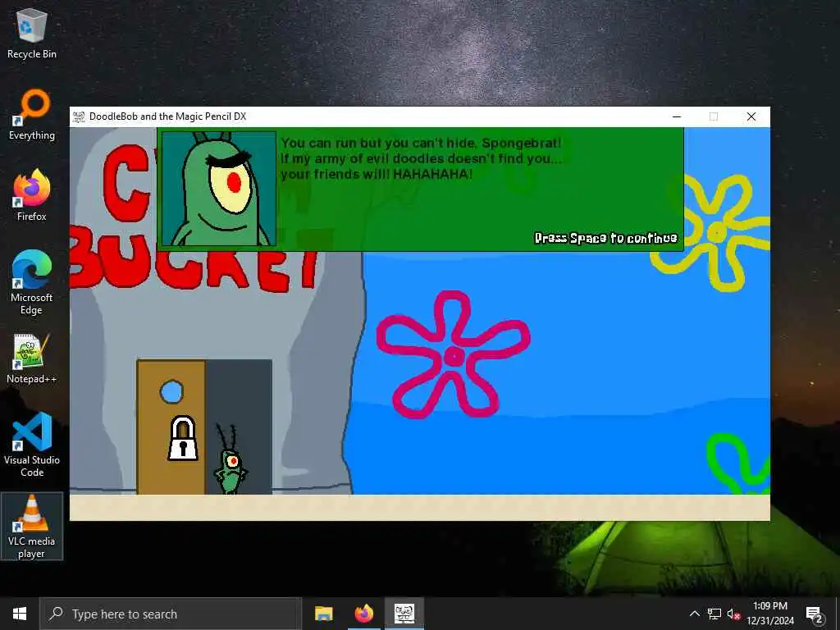Viewport: 840px width, 630px height.
Task: Close the DoodleBob and the Magic Pencil DX window
Action: tap(751, 116)
